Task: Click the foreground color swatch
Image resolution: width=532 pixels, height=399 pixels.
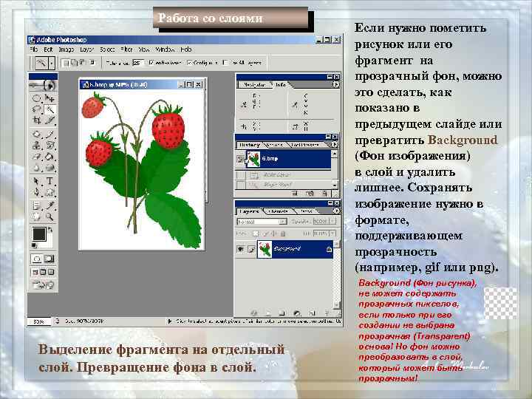Action: click(x=39, y=234)
